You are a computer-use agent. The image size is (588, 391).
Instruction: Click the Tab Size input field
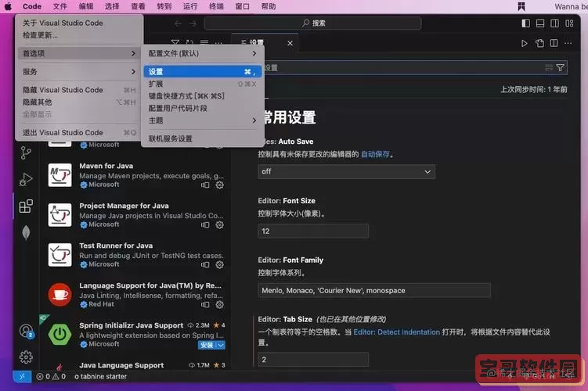[x=313, y=360]
